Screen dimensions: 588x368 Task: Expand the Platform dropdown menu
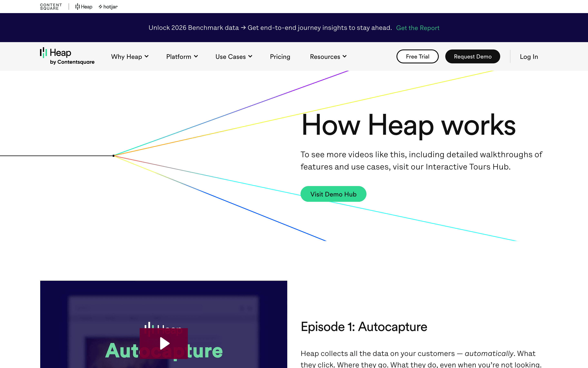click(182, 57)
